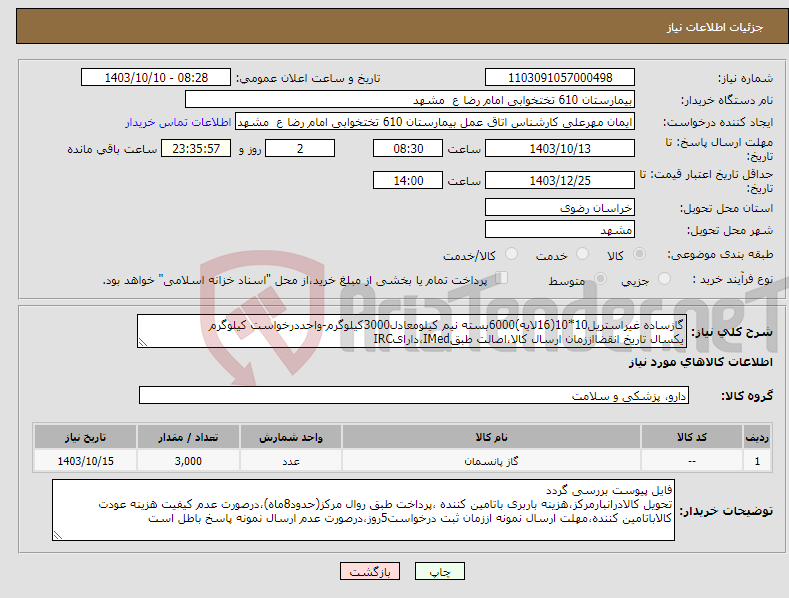This screenshot has width=789, height=598.
Task: Click the need date cell 1403/10/15
Action: [85, 461]
